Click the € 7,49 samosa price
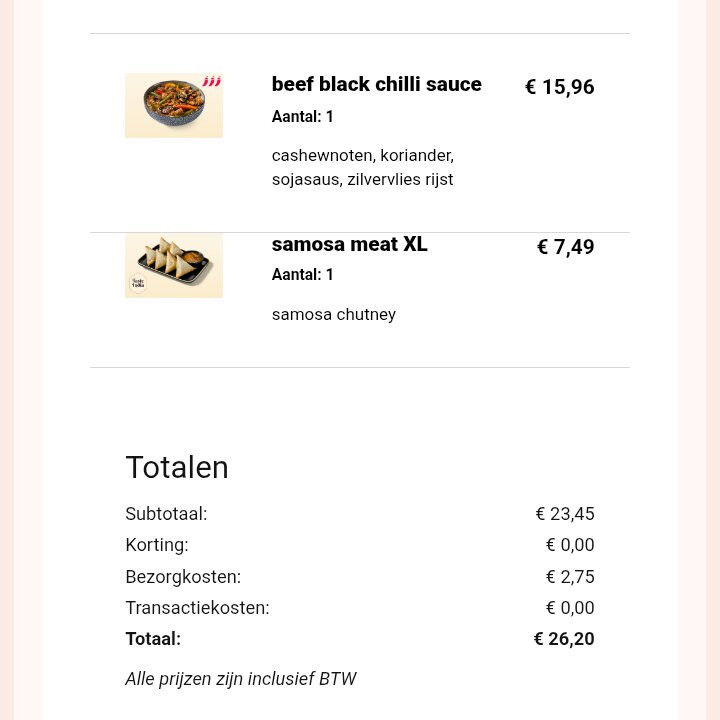The width and height of the screenshot is (720, 720). 565,247
